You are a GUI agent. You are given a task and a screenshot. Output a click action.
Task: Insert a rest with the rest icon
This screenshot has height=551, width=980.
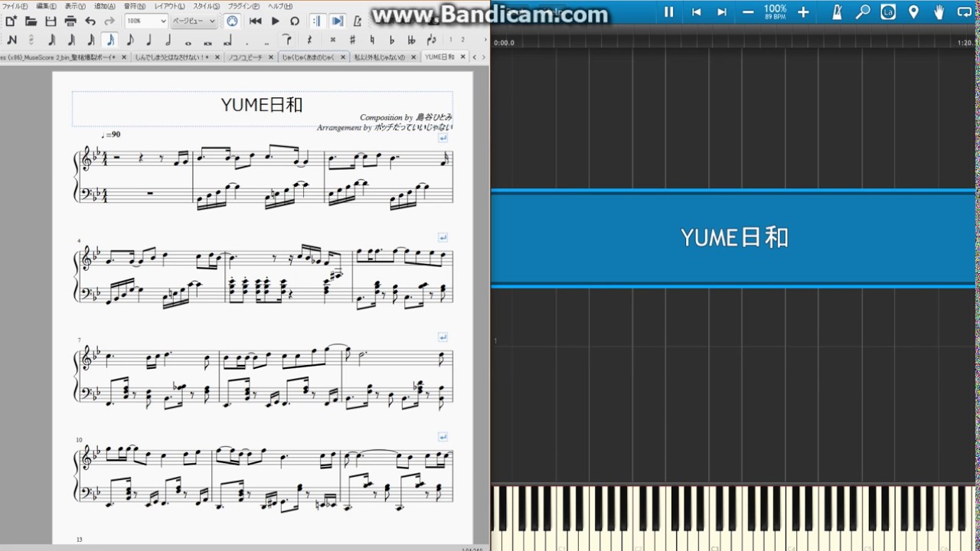pos(309,40)
